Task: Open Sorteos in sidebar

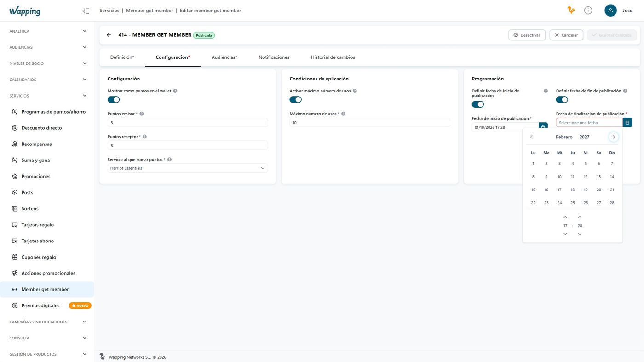Action: 47,208
